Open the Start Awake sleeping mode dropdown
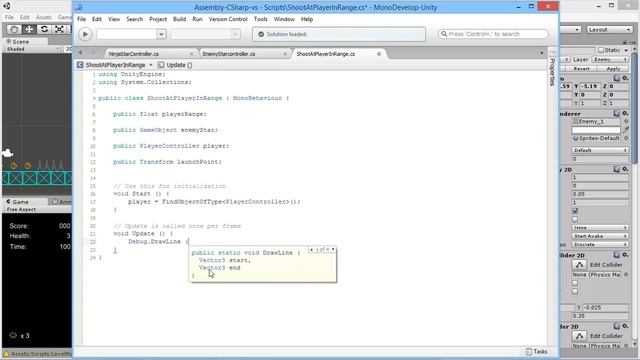Screen dimensions: 640x360 600,236
